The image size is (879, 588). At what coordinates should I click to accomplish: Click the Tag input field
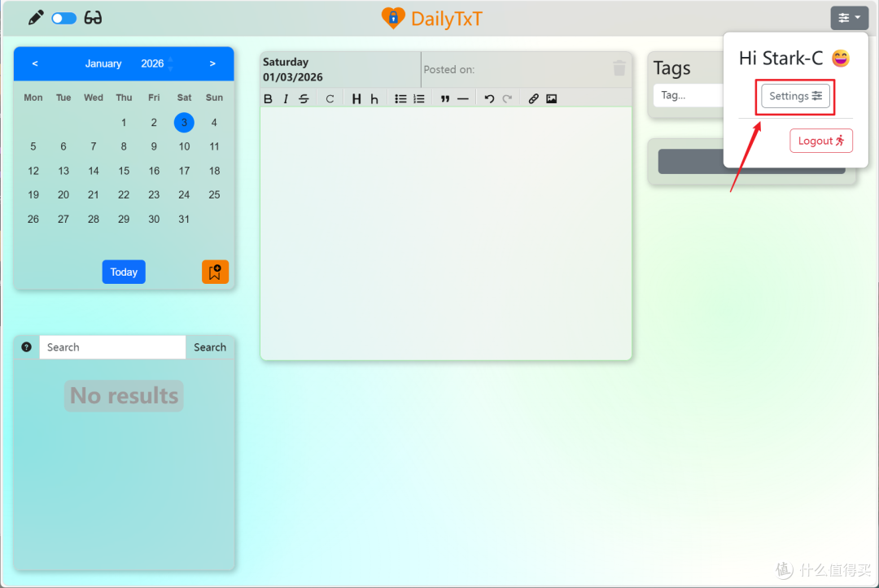coord(689,95)
